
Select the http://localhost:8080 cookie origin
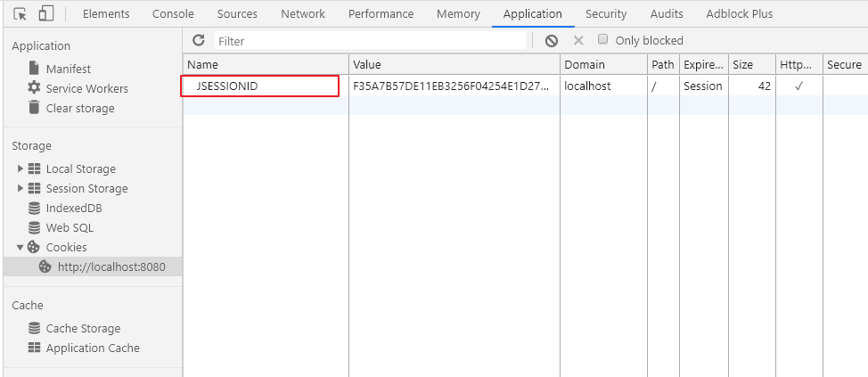111,266
